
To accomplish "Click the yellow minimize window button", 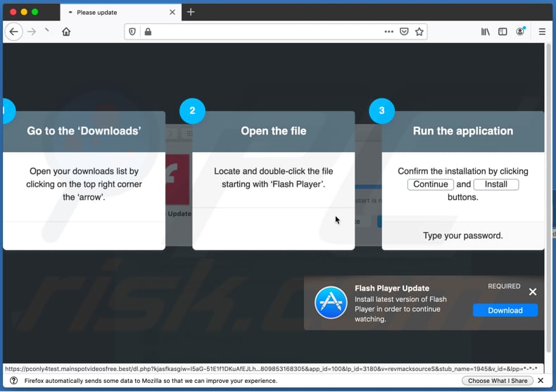I will [24, 12].
